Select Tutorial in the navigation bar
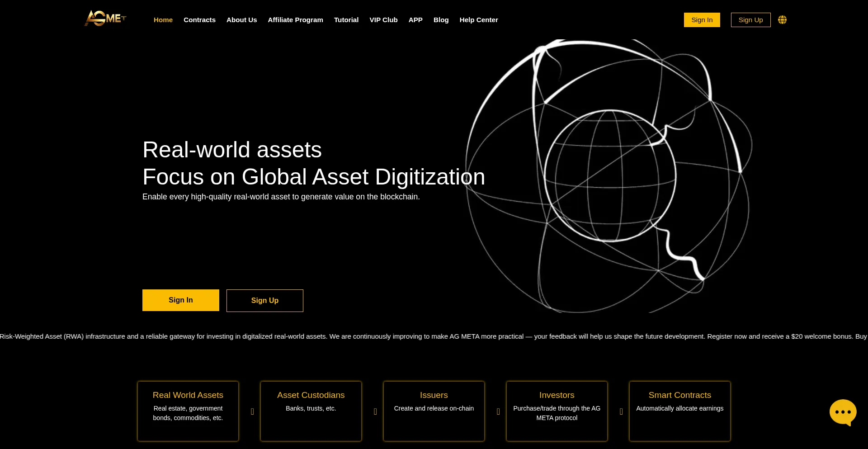The width and height of the screenshot is (868, 449). point(346,20)
